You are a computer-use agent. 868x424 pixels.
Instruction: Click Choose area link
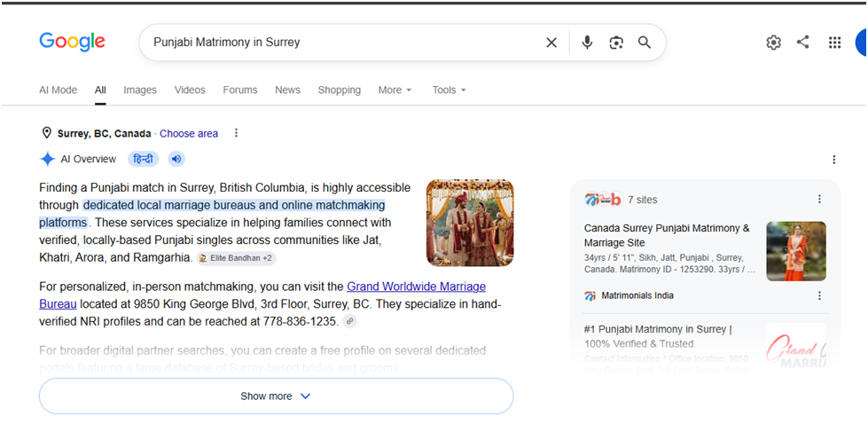coord(189,133)
